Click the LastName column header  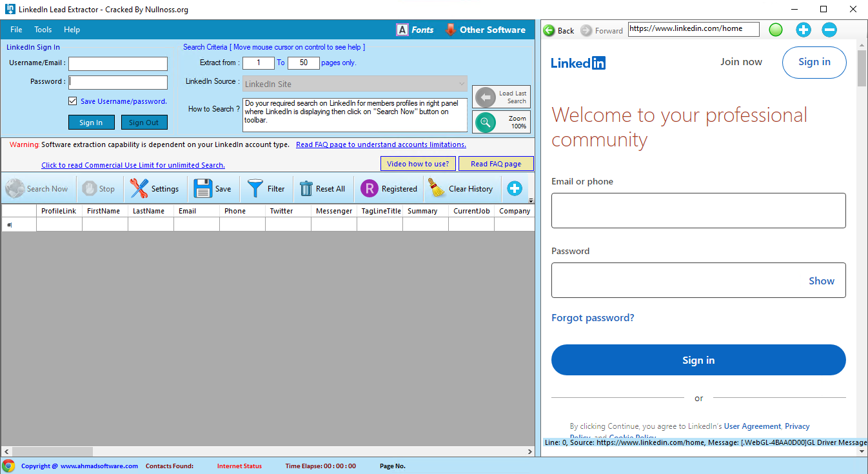(150, 211)
